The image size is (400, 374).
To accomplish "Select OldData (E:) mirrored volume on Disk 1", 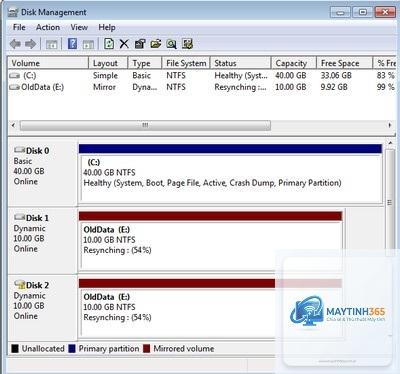I will [x=210, y=241].
